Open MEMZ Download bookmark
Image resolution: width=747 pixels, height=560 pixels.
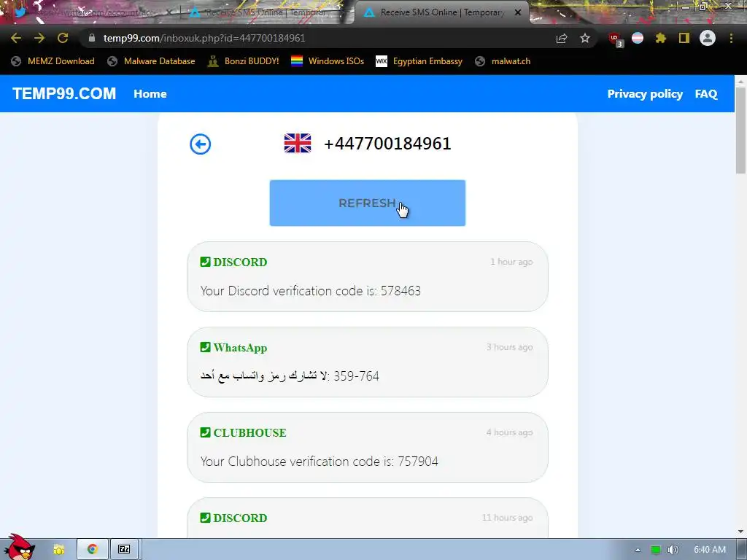click(53, 61)
